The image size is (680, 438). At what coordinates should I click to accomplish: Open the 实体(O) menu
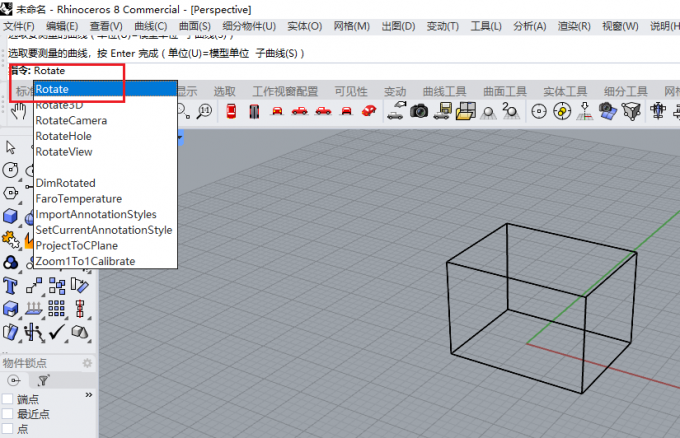click(304, 26)
